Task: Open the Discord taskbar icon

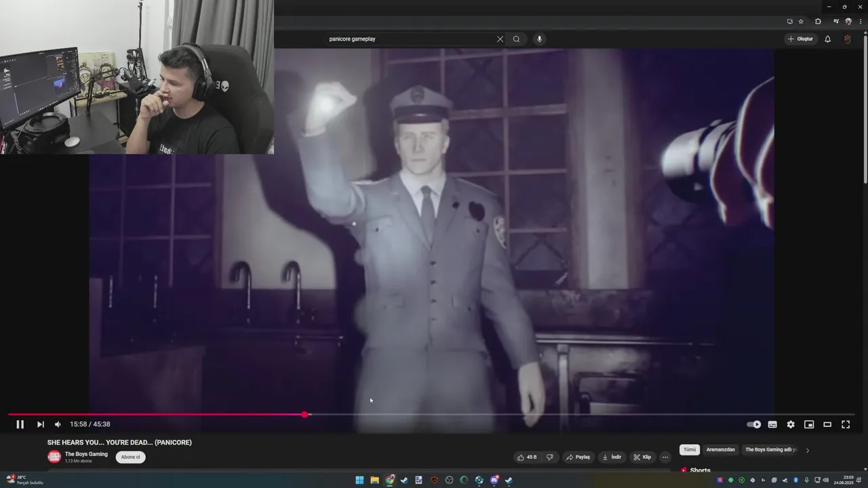Action: pyautogui.click(x=494, y=480)
